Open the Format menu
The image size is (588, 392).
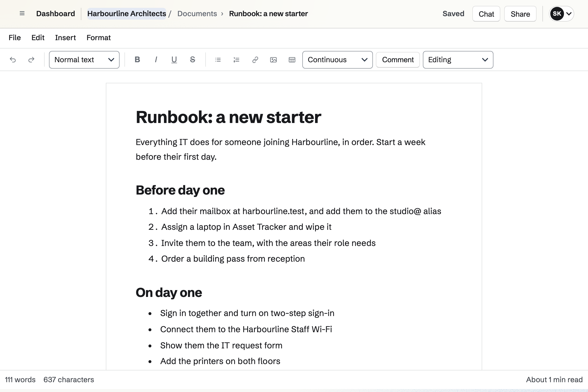coord(98,38)
